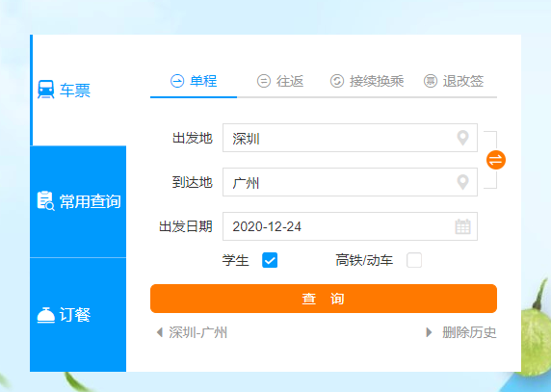Click the 删除历史 link
Image resolution: width=551 pixels, height=392 pixels.
point(469,332)
